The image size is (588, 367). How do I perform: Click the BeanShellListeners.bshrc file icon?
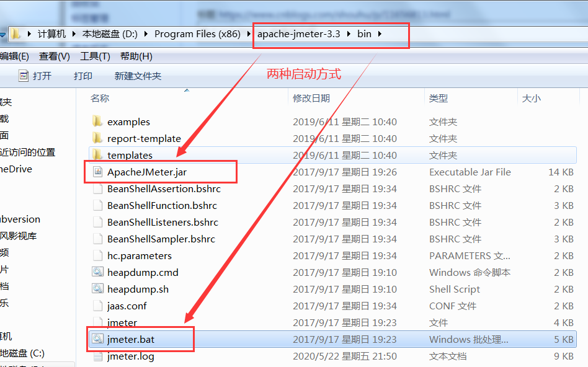[x=97, y=222]
